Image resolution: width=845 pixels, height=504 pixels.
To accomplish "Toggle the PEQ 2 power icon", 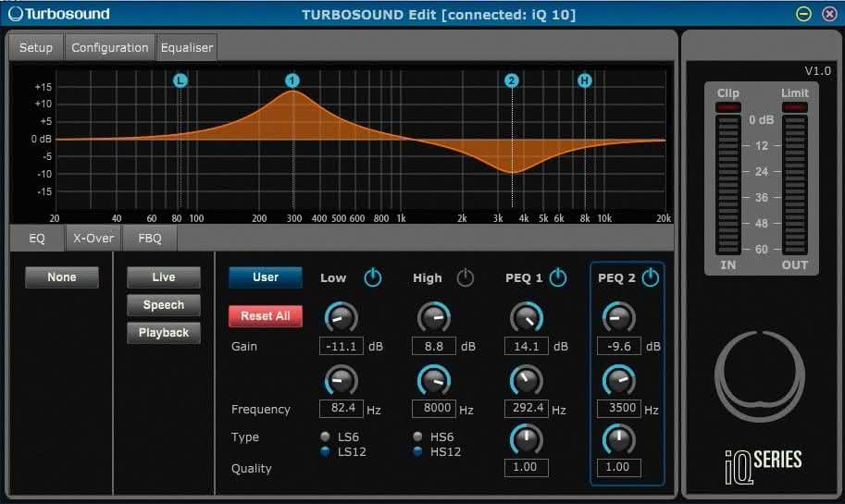I will (x=651, y=277).
